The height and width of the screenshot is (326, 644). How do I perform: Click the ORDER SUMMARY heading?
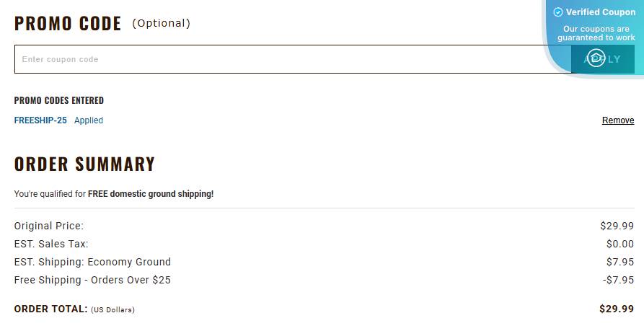[x=84, y=164]
